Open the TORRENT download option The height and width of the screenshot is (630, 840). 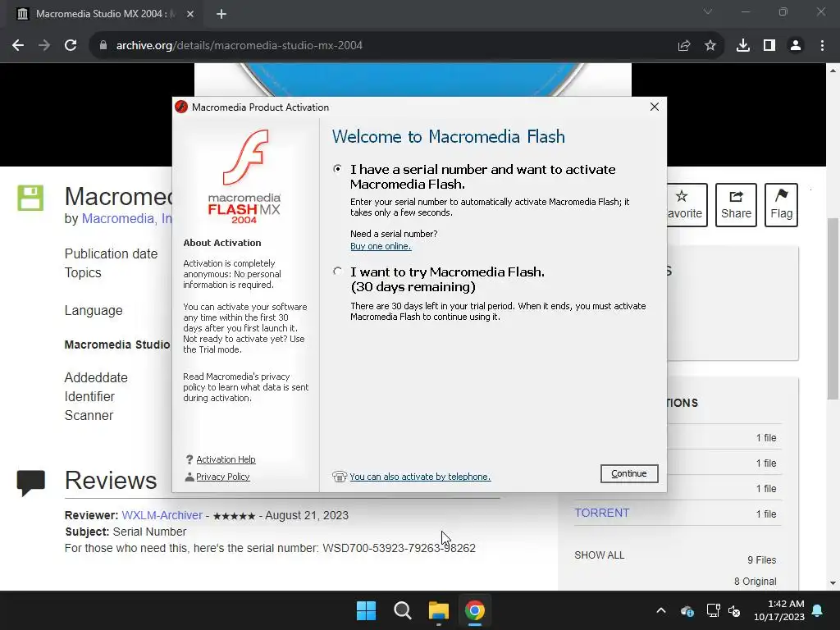click(x=601, y=513)
